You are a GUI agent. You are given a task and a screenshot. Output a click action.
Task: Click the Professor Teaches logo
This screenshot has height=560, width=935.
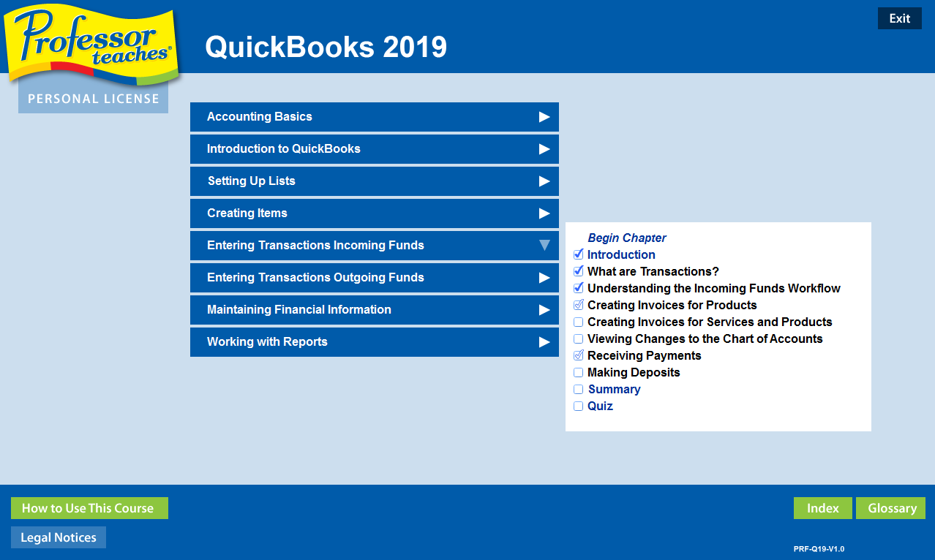coord(93,45)
